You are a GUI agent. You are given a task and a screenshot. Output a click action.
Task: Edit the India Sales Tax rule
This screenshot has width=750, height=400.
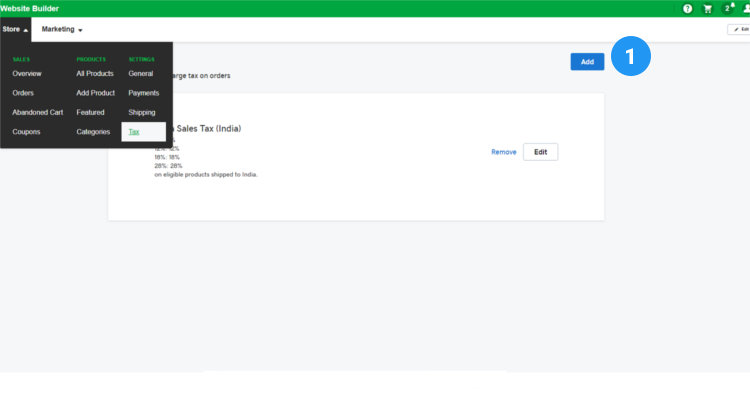pyautogui.click(x=540, y=152)
